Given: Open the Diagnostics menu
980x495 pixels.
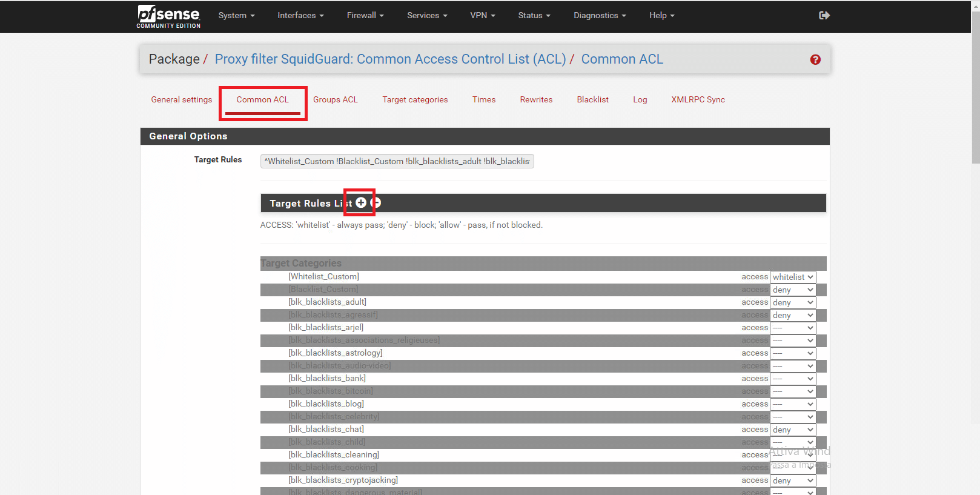Looking at the screenshot, I should [x=600, y=15].
